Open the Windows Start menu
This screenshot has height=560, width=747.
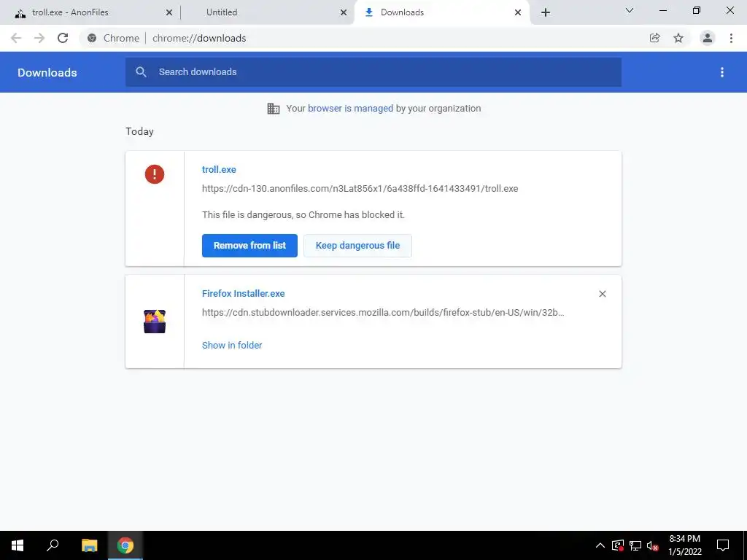(x=18, y=545)
